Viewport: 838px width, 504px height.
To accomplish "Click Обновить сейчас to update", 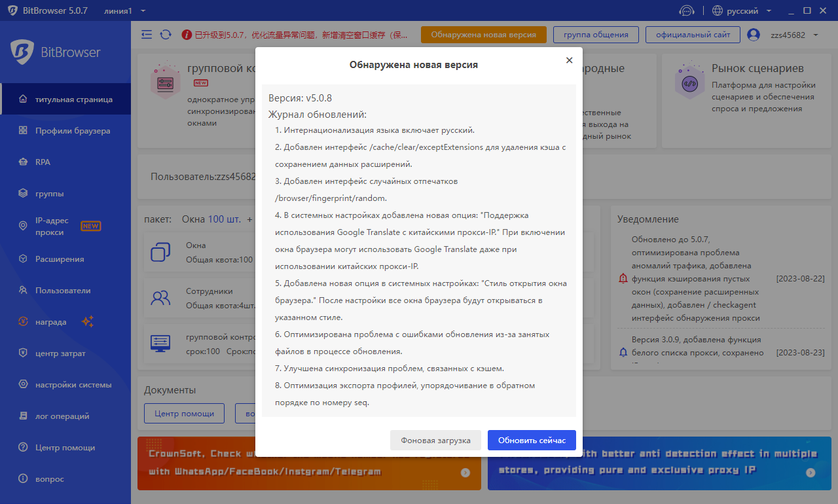I will point(532,441).
